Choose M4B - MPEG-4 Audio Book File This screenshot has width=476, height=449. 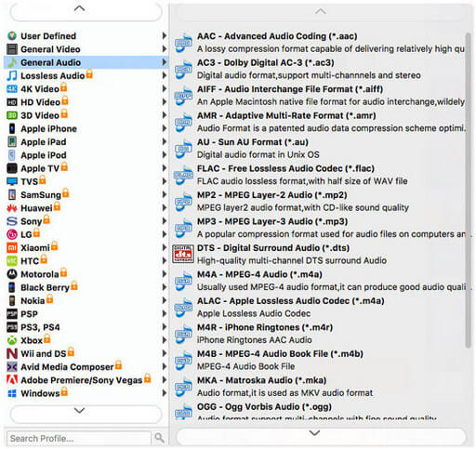[319, 360]
